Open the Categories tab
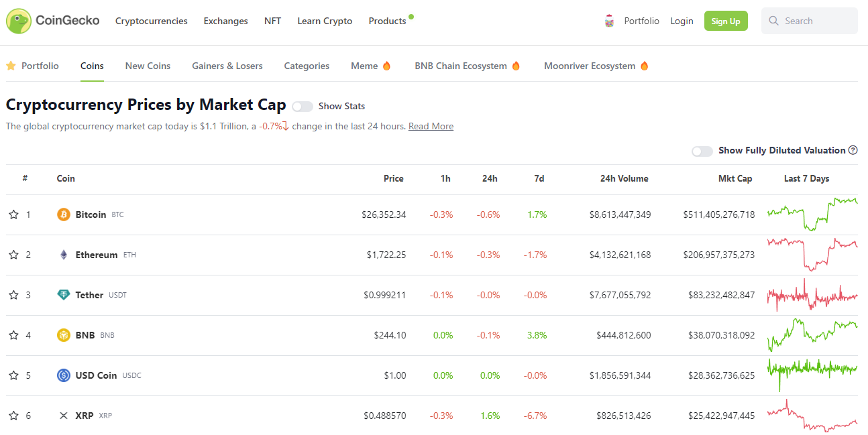Screen dimensions: 868x435 tap(307, 66)
